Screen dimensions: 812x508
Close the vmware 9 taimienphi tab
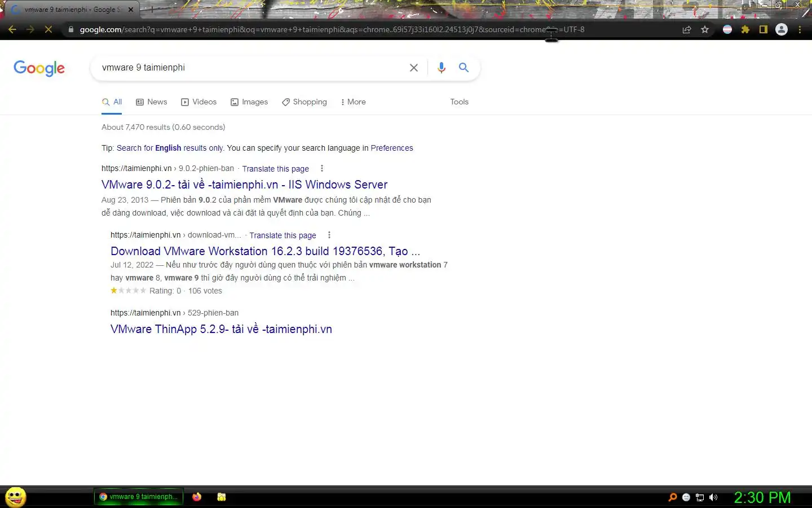click(131, 10)
